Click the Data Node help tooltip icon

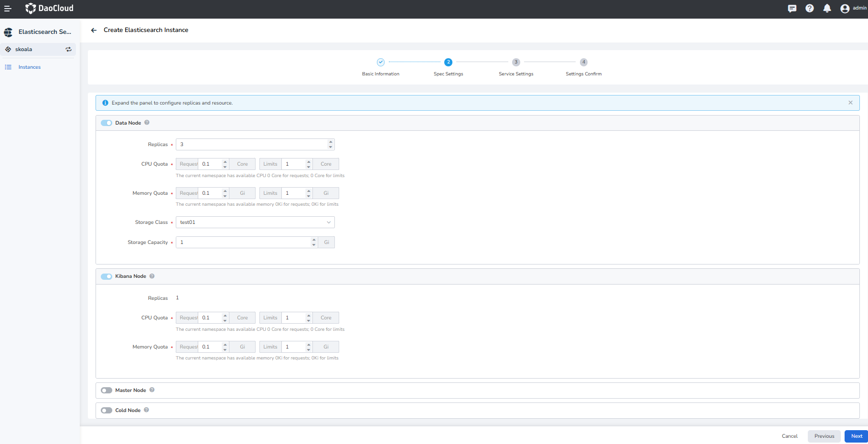pos(147,123)
